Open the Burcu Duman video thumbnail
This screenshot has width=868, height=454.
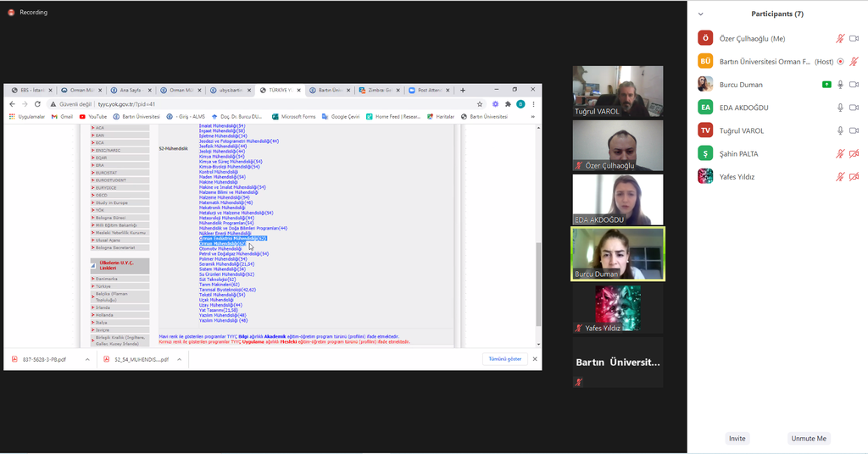618,253
